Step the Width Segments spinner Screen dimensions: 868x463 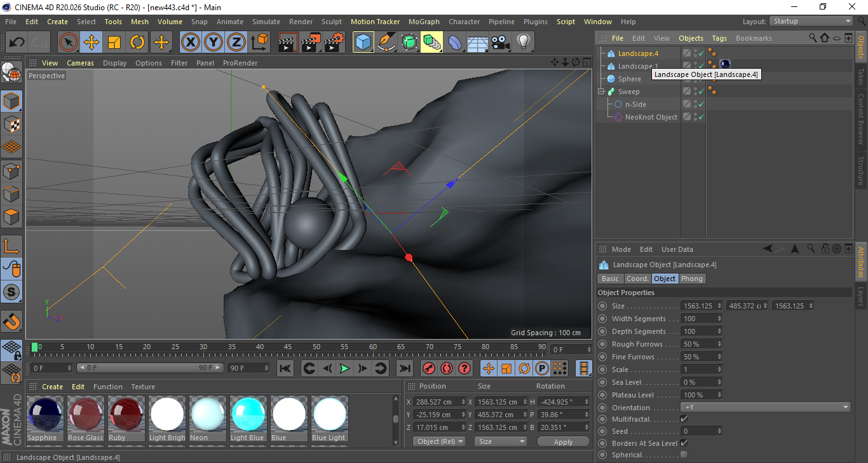719,319
